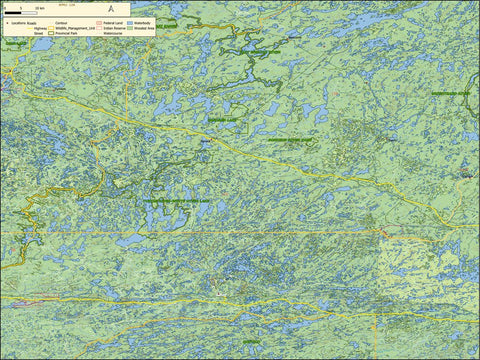Screen dimensions: 480x360
Task: Click the 'Provincial Park' legend label
Action: click(66, 33)
